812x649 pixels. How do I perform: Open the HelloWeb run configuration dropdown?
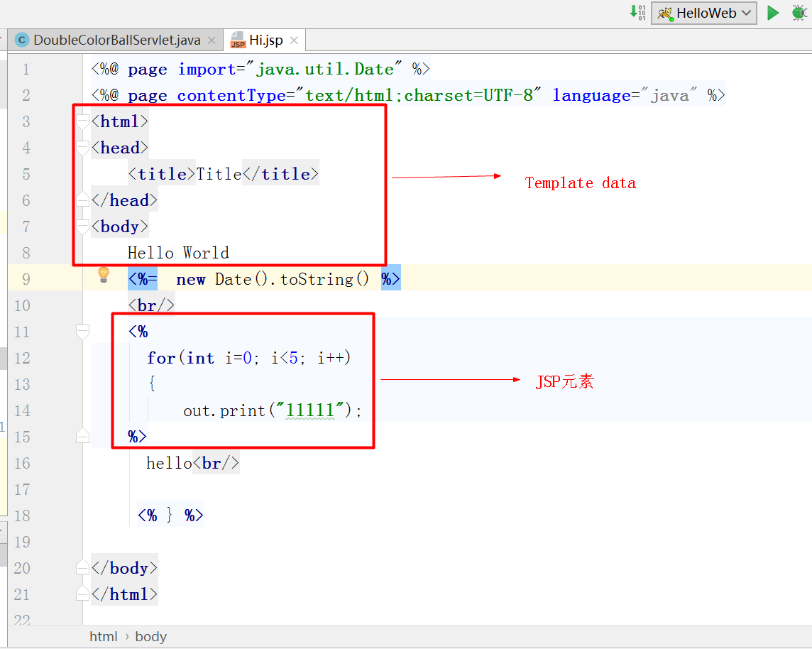pyautogui.click(x=746, y=13)
